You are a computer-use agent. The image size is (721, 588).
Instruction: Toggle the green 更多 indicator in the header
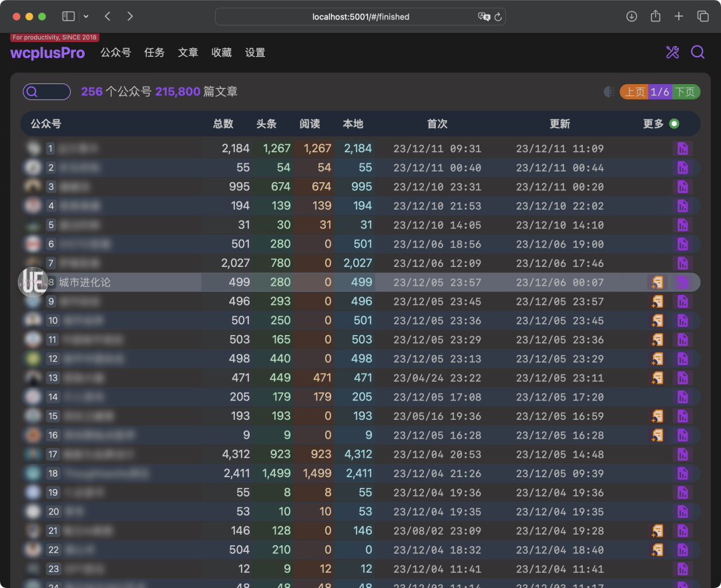tap(674, 123)
